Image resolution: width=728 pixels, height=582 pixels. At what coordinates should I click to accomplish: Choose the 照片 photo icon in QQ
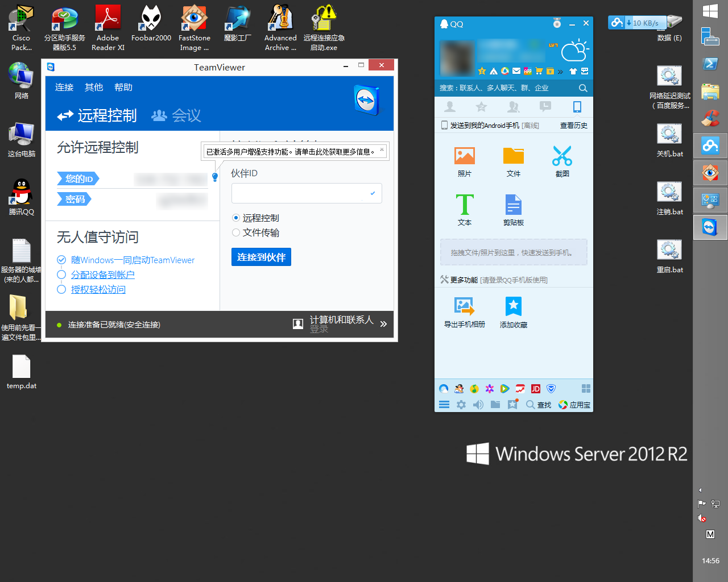[465, 156]
